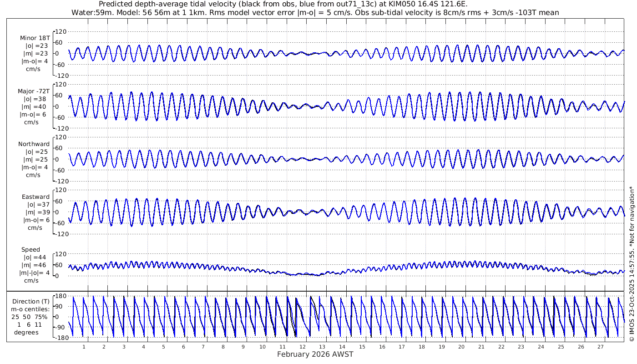Screen dimensions: 637x364
Task: Click date tick '14' on the time axis
Action: coord(342,346)
